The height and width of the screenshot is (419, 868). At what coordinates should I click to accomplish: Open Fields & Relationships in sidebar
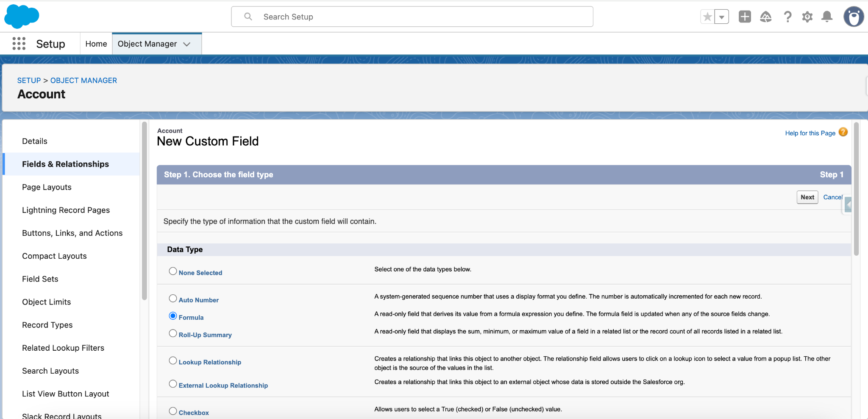tap(71, 164)
